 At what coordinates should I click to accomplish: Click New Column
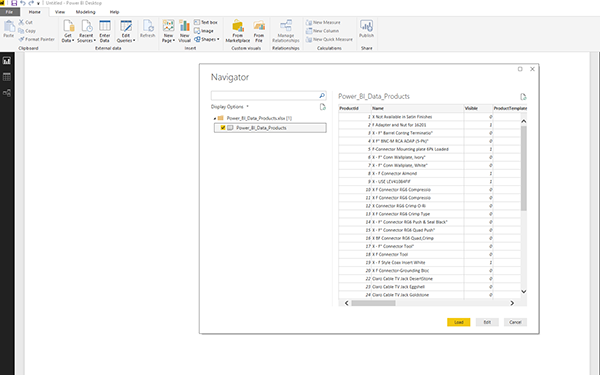click(323, 31)
